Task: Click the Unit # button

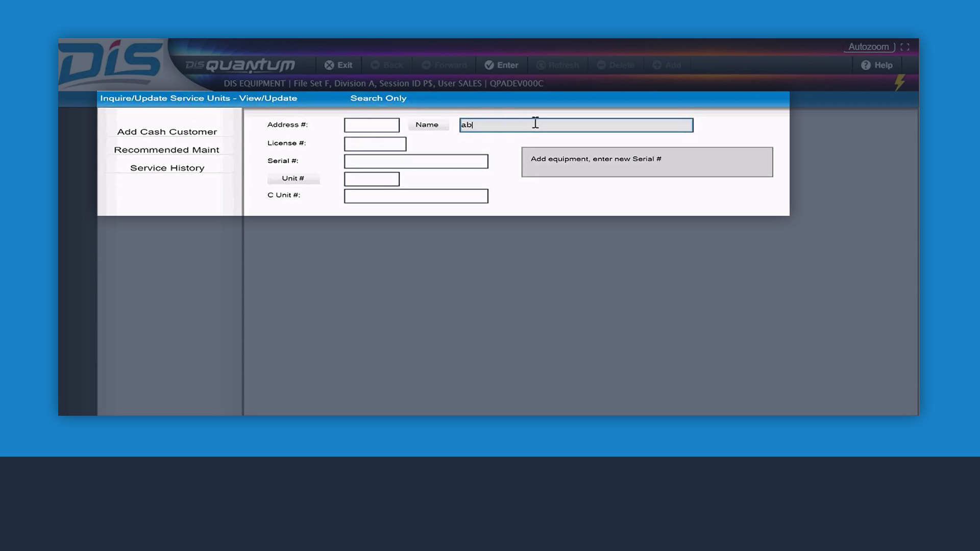Action: click(293, 178)
